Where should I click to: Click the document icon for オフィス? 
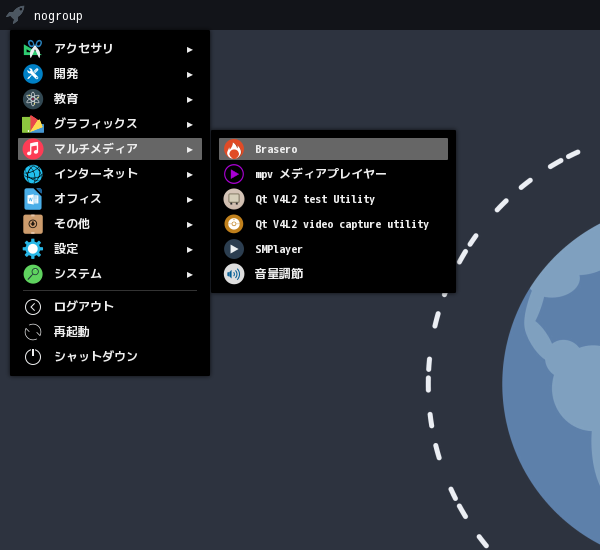[33, 199]
